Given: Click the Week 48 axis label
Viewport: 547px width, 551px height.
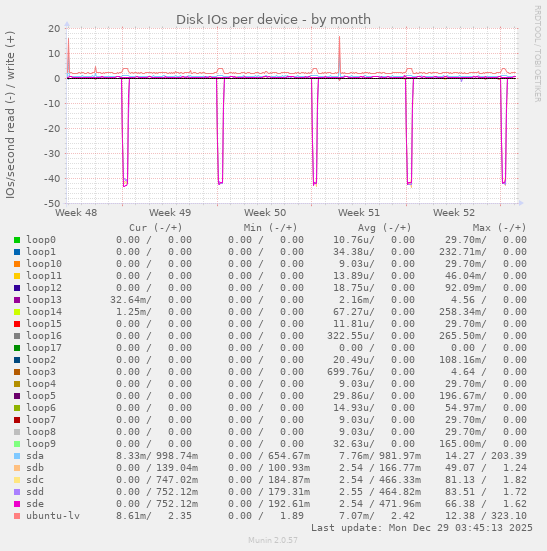Looking at the screenshot, I should coord(76,213).
